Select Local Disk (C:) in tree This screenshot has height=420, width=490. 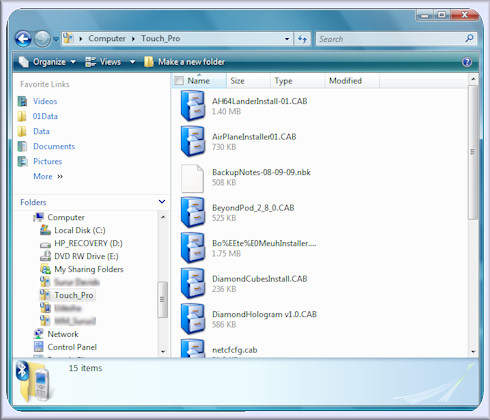pos(80,230)
